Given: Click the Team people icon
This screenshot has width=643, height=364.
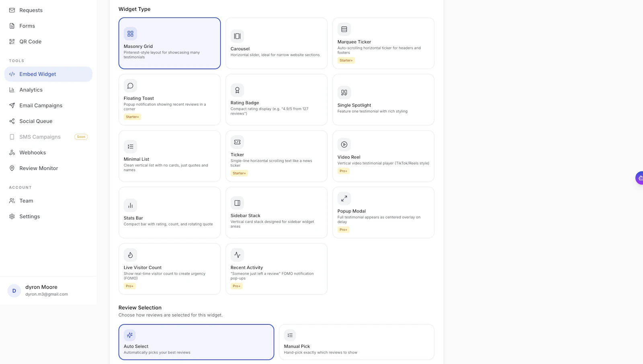Looking at the screenshot, I should coord(12,200).
